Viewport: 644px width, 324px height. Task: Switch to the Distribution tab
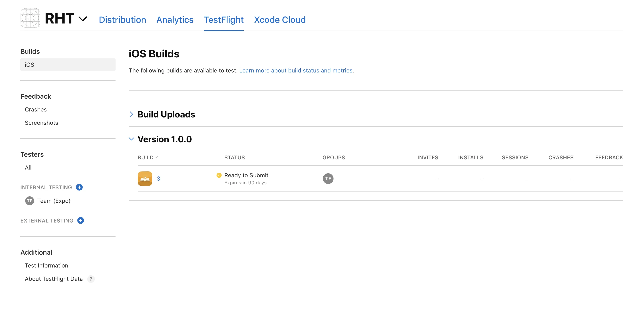coord(122,20)
